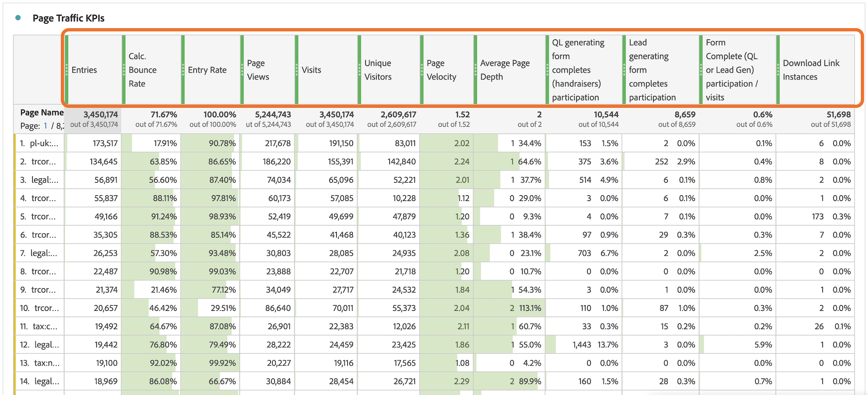Click the Calc. Bounce Rate column grip handle
The width and height of the screenshot is (868, 395).
(x=124, y=69)
